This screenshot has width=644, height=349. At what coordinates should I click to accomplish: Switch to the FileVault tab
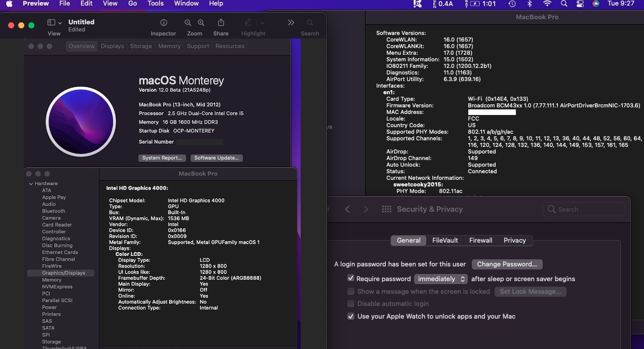pyautogui.click(x=445, y=240)
